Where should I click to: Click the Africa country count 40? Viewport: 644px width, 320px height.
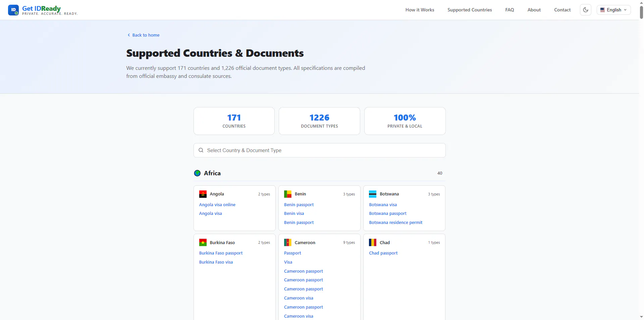tap(440, 173)
